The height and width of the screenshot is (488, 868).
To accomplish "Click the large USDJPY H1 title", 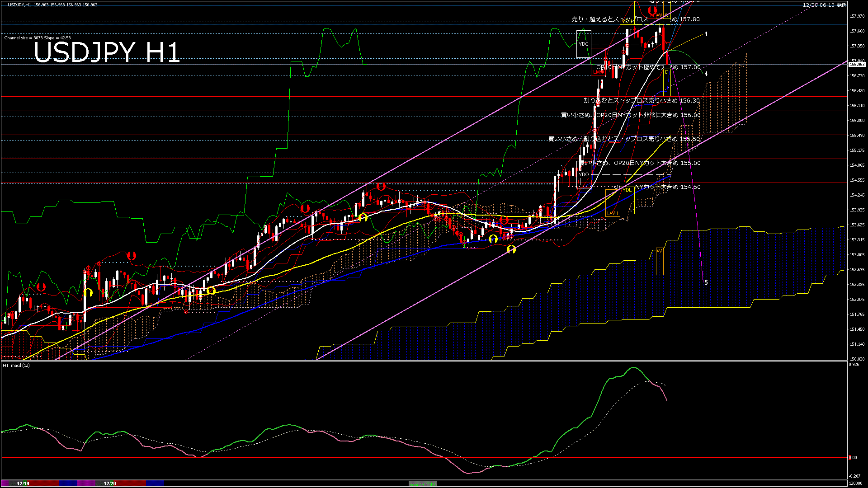I will click(107, 52).
